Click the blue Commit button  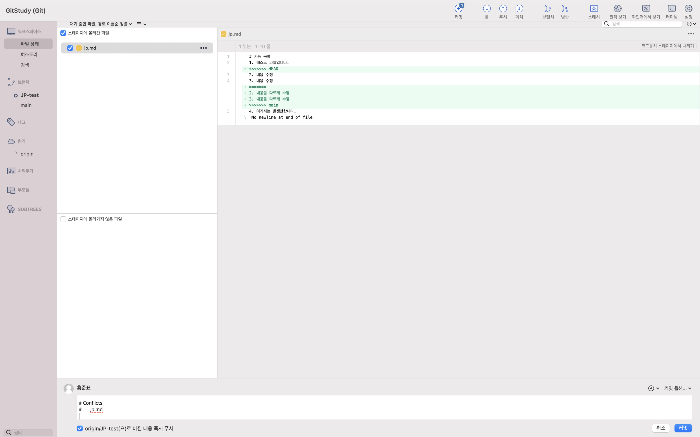[x=683, y=428]
